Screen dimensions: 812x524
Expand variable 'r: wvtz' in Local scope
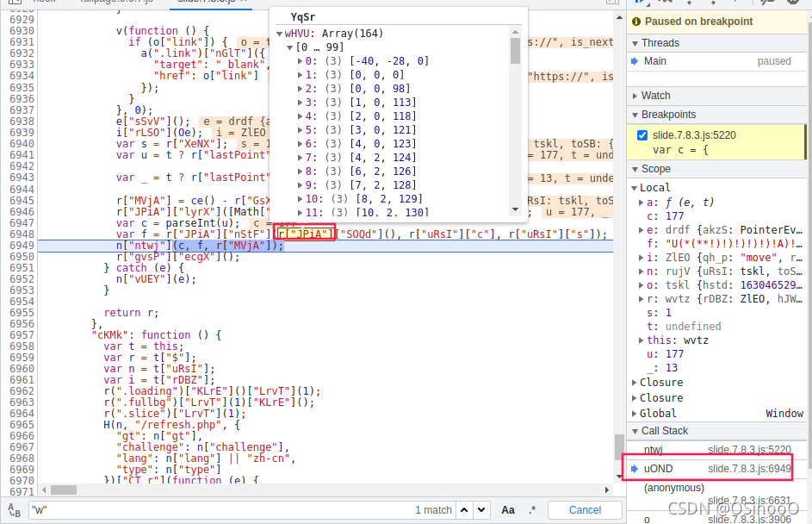(642, 299)
